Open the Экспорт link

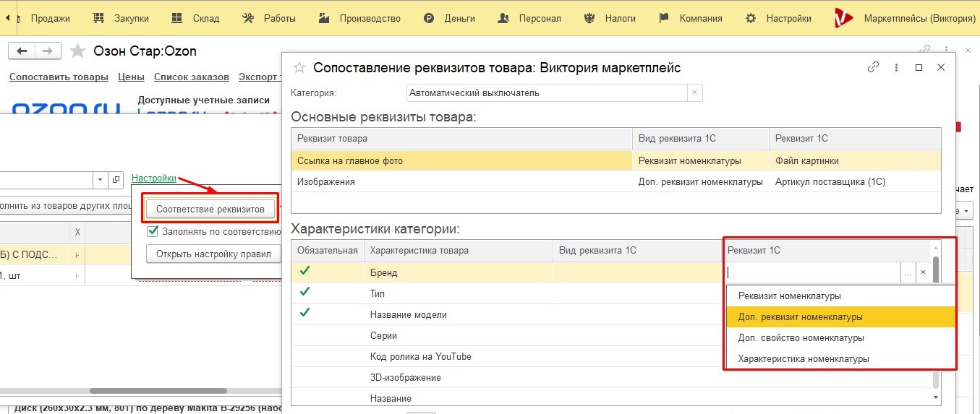[258, 77]
